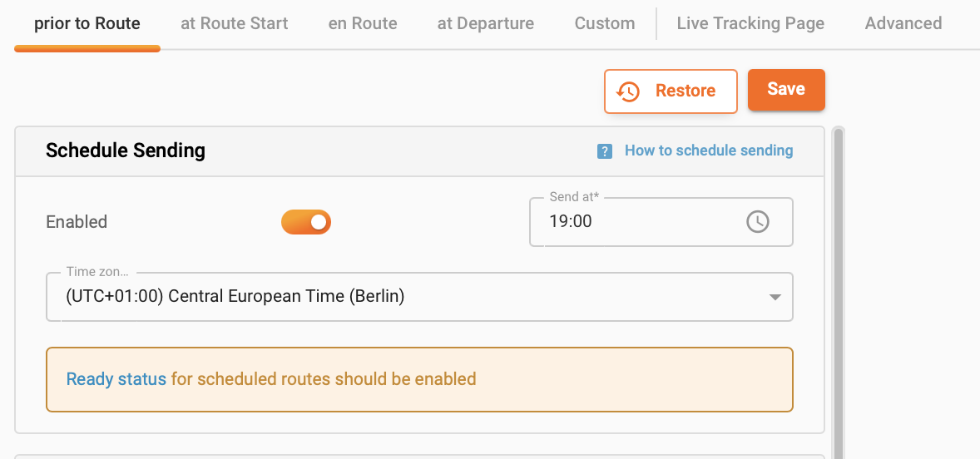This screenshot has width=980, height=459.
Task: Switch to the Advanced tab
Action: (903, 23)
